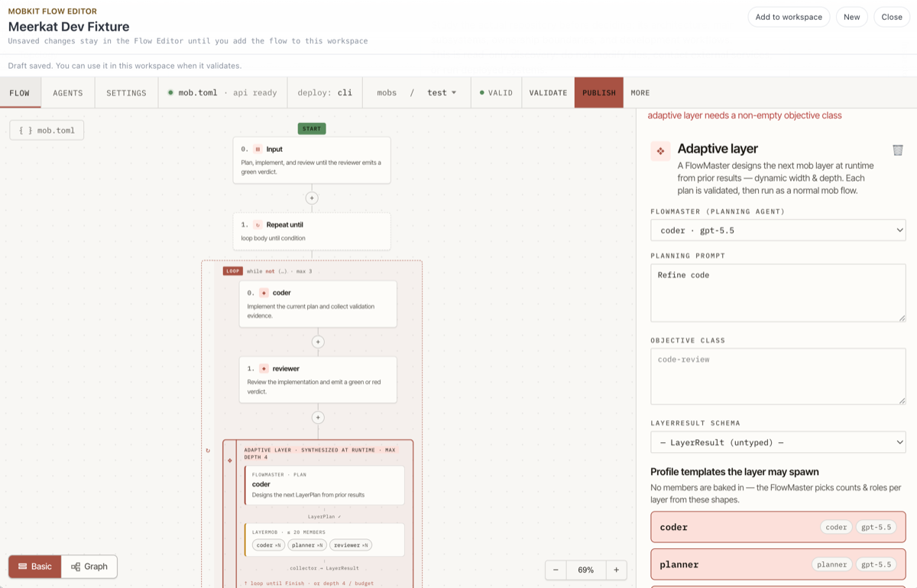Select the coder step card in loop
Screen dimensions: 917x588
pos(318,304)
